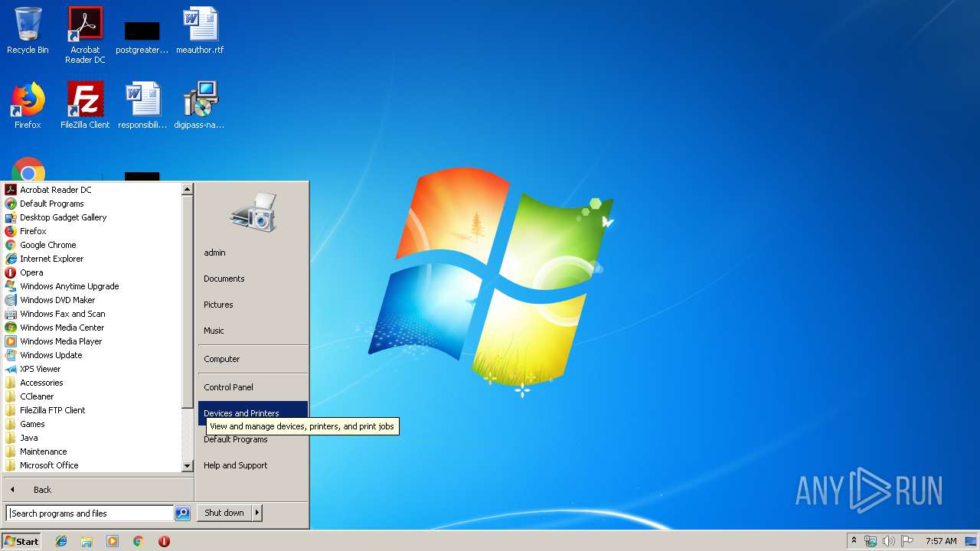Open Acrobat Reader DC desktop shortcut
This screenshot has width=980, height=551.
(x=85, y=35)
